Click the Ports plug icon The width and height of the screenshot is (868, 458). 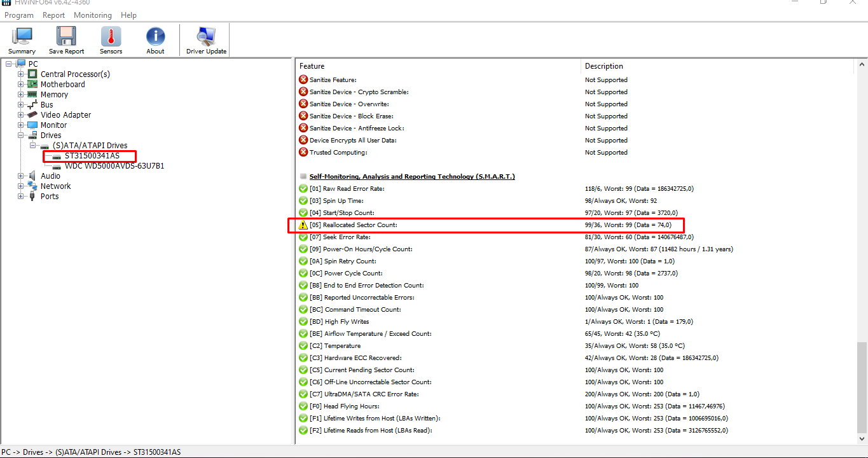(32, 196)
